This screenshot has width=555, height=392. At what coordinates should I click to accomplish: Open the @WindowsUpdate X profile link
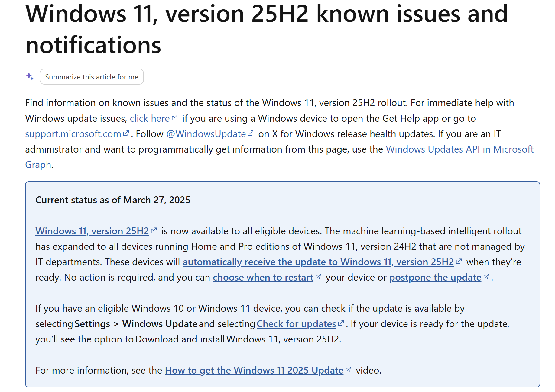click(206, 134)
